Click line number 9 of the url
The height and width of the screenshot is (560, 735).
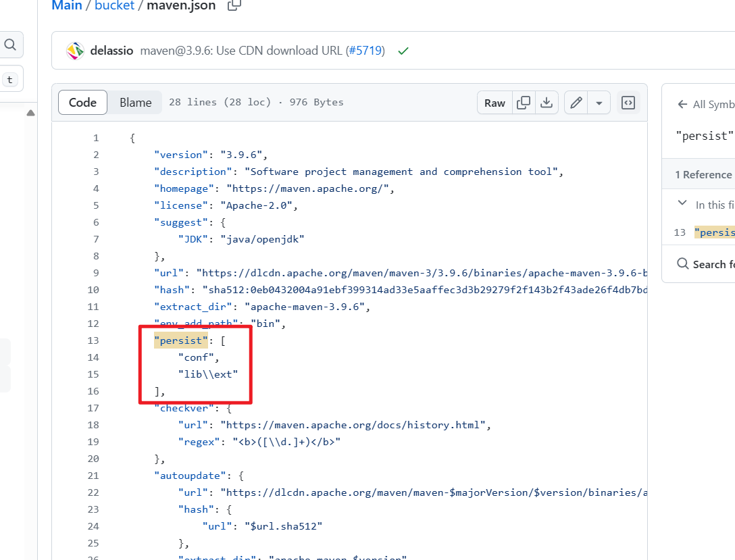click(x=96, y=273)
